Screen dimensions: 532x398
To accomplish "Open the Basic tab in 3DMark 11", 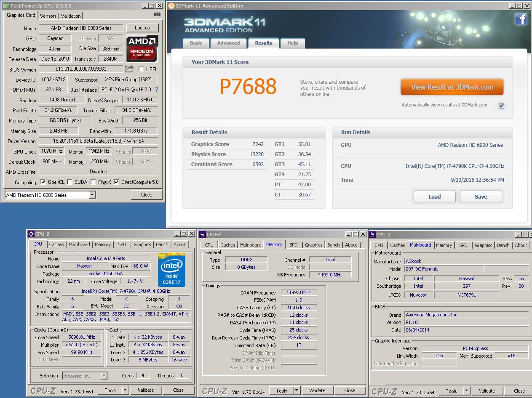I will tap(196, 43).
